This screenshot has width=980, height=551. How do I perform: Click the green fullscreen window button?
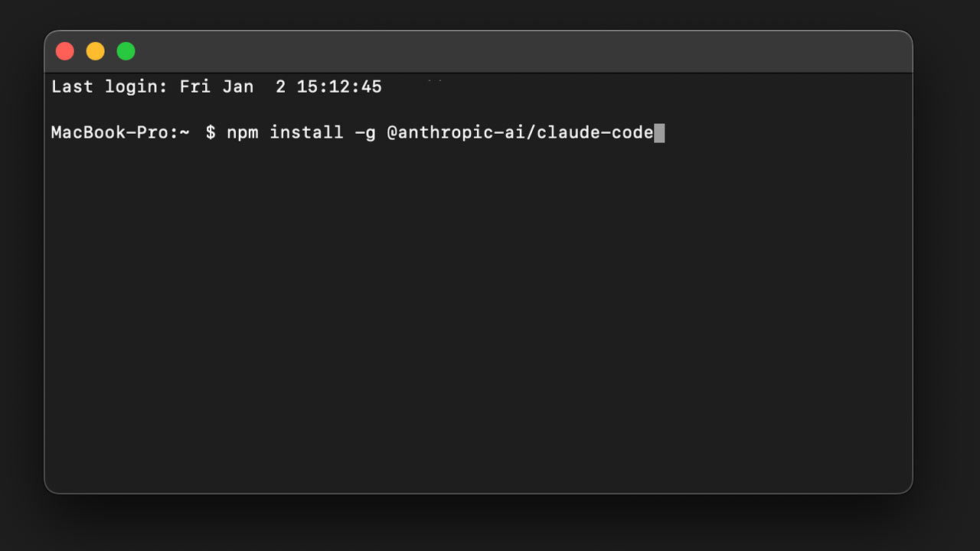pyautogui.click(x=126, y=51)
